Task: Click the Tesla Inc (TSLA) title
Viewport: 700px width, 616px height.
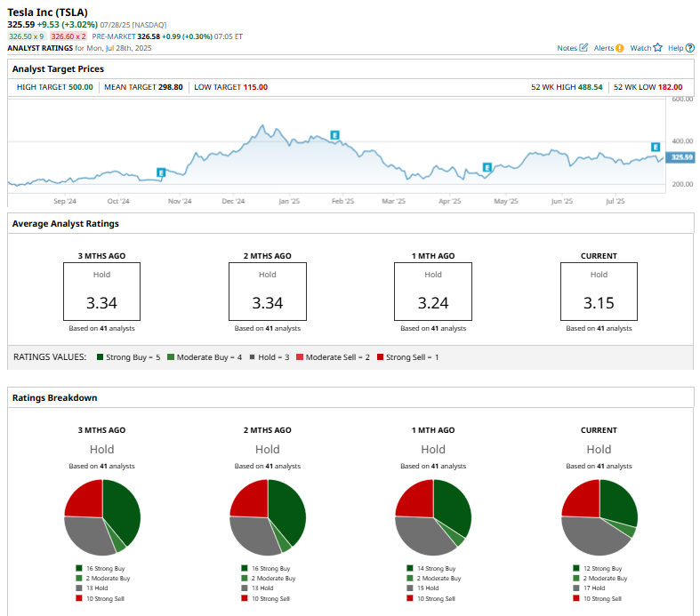Action: coord(47,12)
